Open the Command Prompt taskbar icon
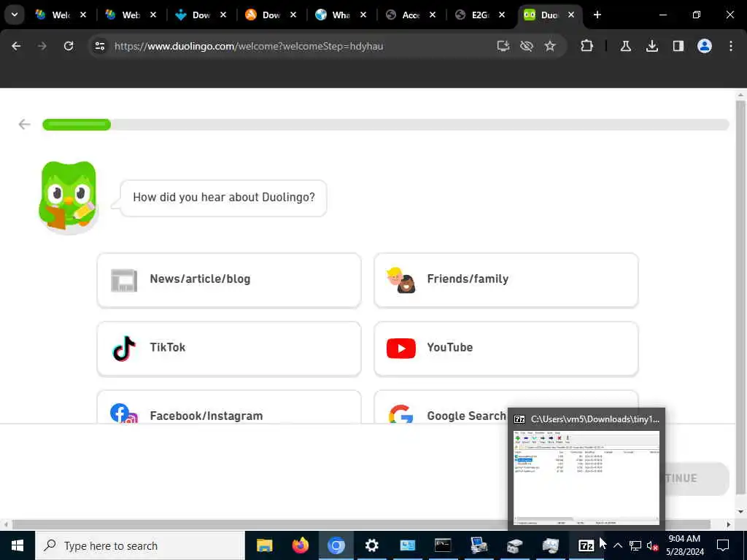 pos(443,545)
